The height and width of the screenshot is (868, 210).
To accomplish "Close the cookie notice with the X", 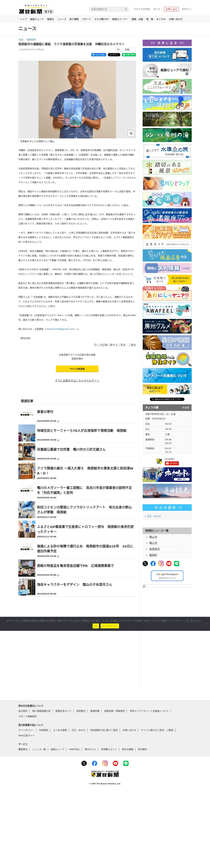I will click(x=206, y=624).
